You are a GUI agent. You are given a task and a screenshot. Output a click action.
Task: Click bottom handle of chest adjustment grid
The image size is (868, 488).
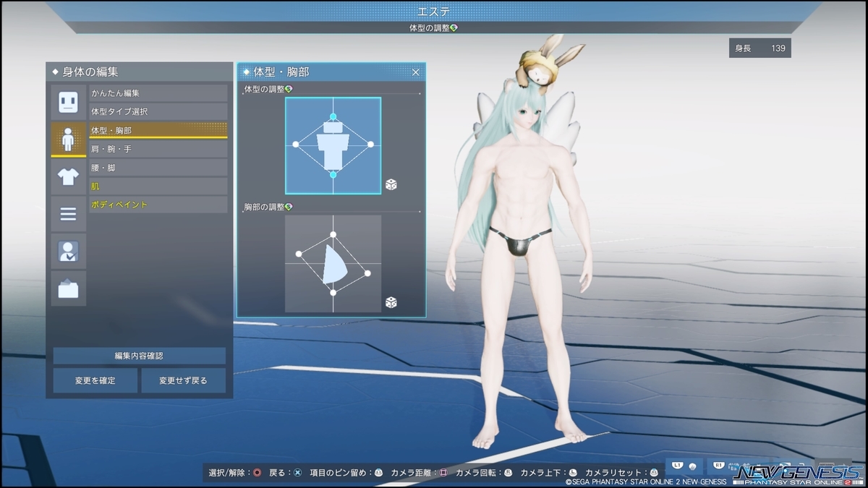(x=333, y=293)
